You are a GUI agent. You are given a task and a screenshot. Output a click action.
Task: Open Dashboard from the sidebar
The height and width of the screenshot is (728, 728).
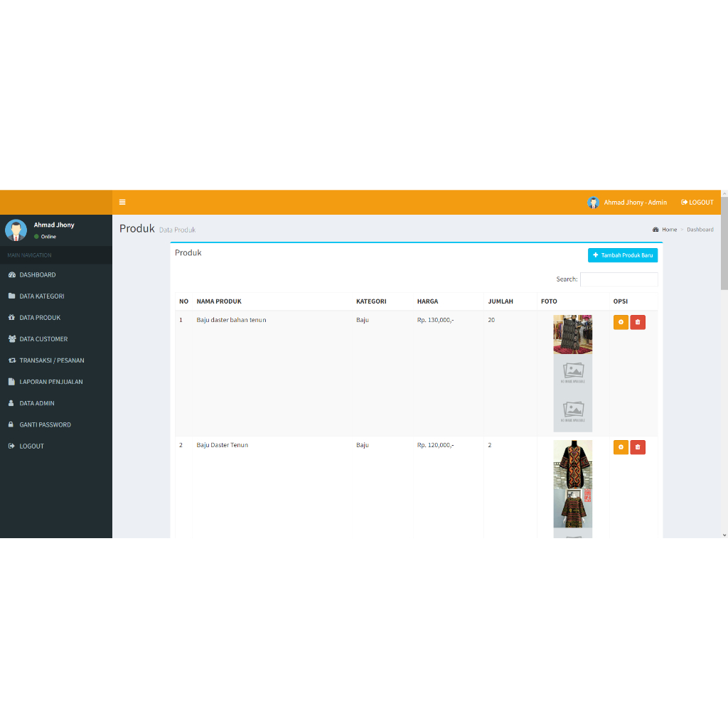coord(37,274)
